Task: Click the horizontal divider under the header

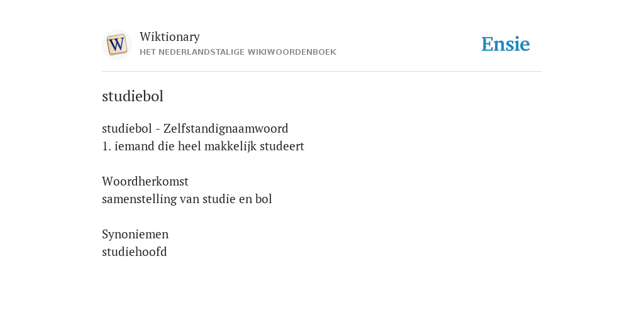Action: 322,72
